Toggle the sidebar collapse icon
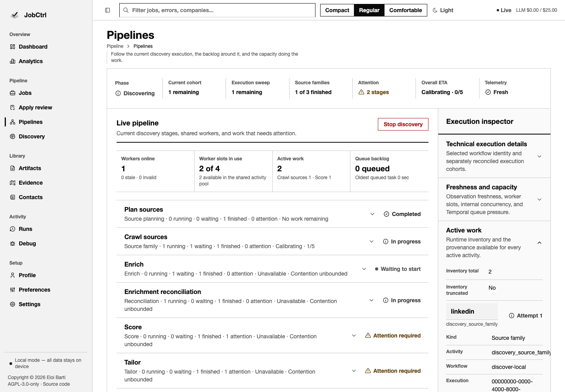Screen dimensions: 565x392 click(108, 10)
